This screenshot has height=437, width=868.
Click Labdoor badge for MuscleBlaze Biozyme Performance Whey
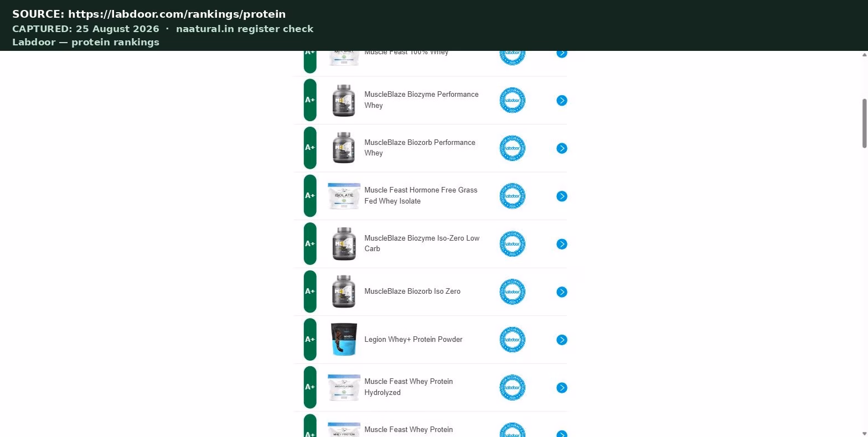pos(512,100)
